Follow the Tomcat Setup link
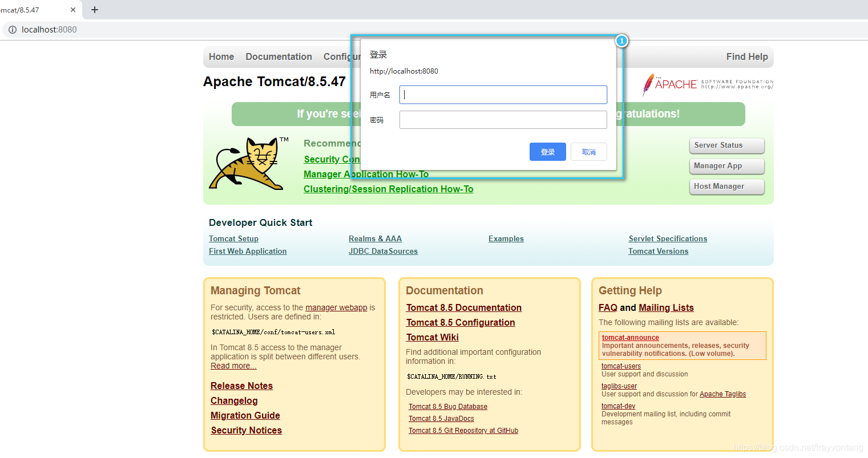 coord(233,238)
